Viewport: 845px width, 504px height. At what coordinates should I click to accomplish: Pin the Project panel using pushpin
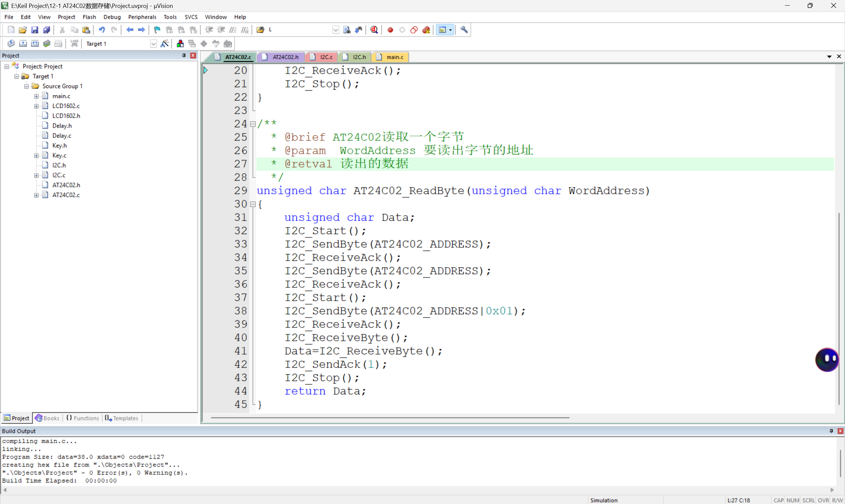184,55
